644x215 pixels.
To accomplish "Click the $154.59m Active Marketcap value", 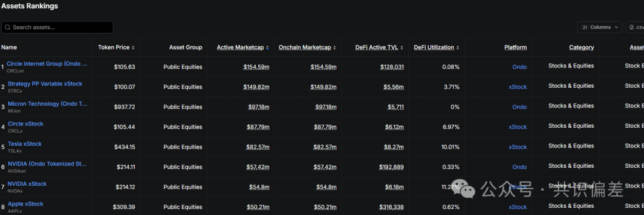I will pos(256,67).
